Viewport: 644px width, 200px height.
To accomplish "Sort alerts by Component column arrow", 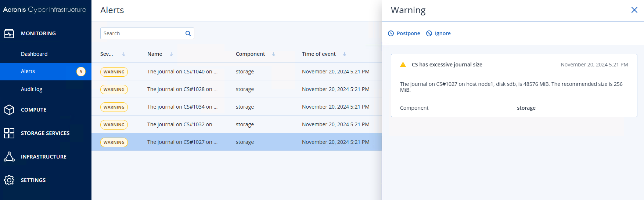I will (274, 54).
